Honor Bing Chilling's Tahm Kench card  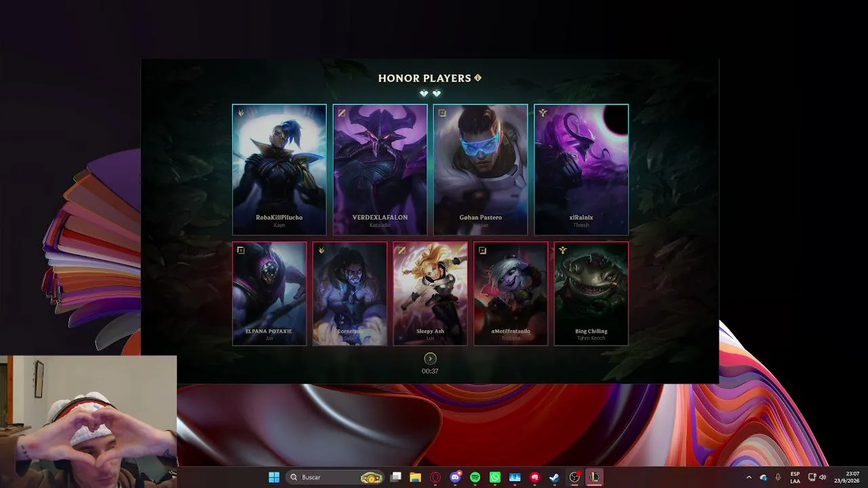pyautogui.click(x=591, y=293)
